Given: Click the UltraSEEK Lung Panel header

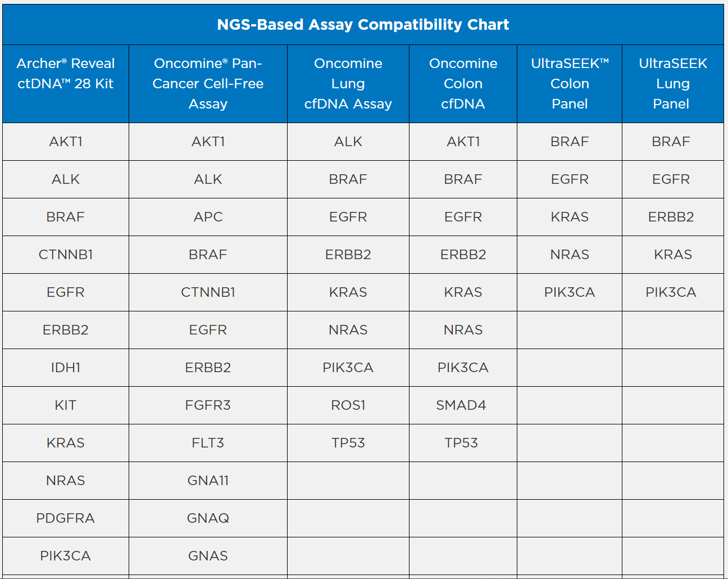Looking at the screenshot, I should [x=672, y=84].
